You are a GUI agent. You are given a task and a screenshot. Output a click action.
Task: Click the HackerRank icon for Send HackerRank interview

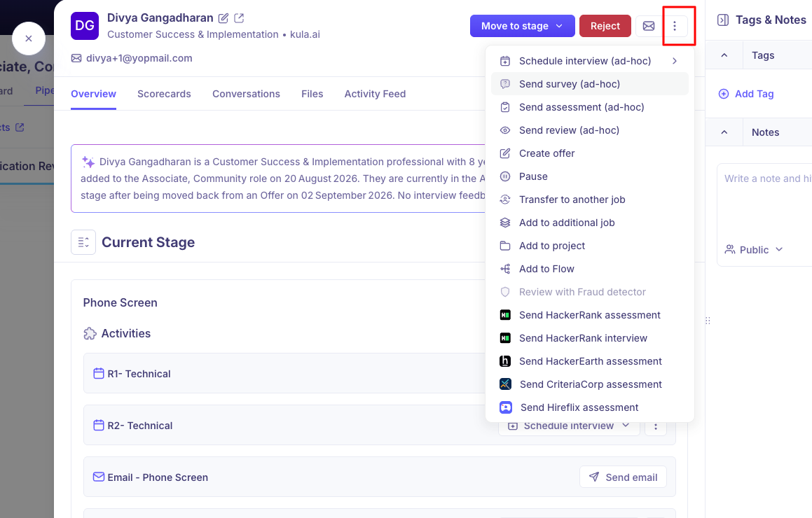(x=505, y=338)
